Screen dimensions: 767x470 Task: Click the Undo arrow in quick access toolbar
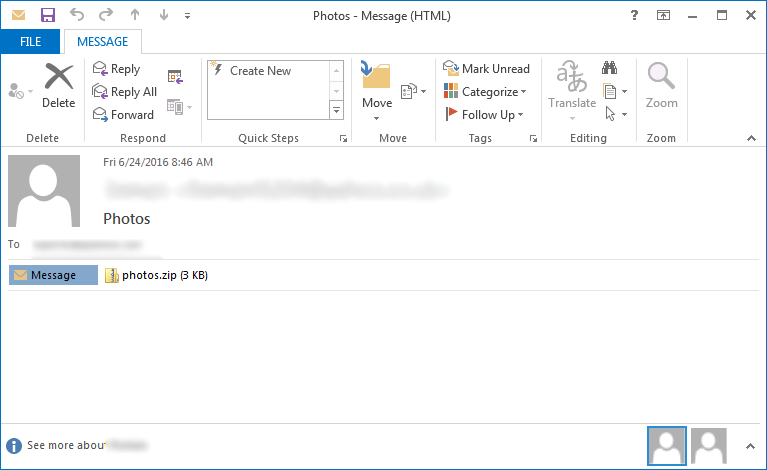(x=78, y=16)
